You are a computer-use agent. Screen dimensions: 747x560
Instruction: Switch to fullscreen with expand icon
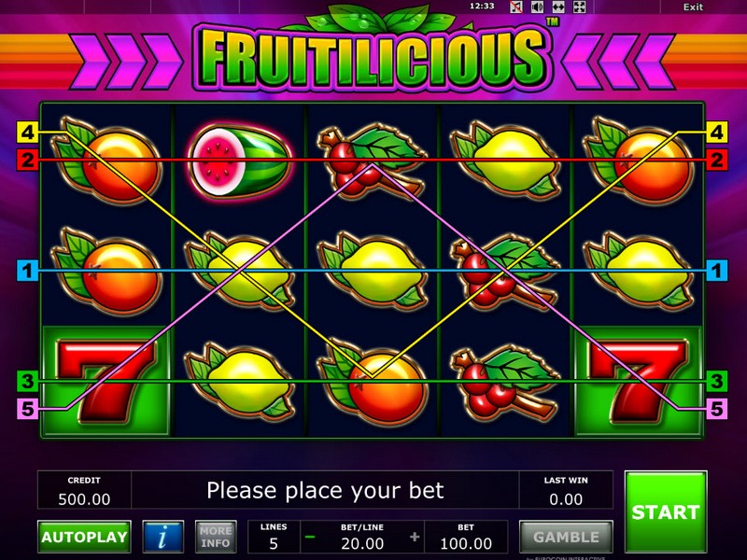point(579,7)
